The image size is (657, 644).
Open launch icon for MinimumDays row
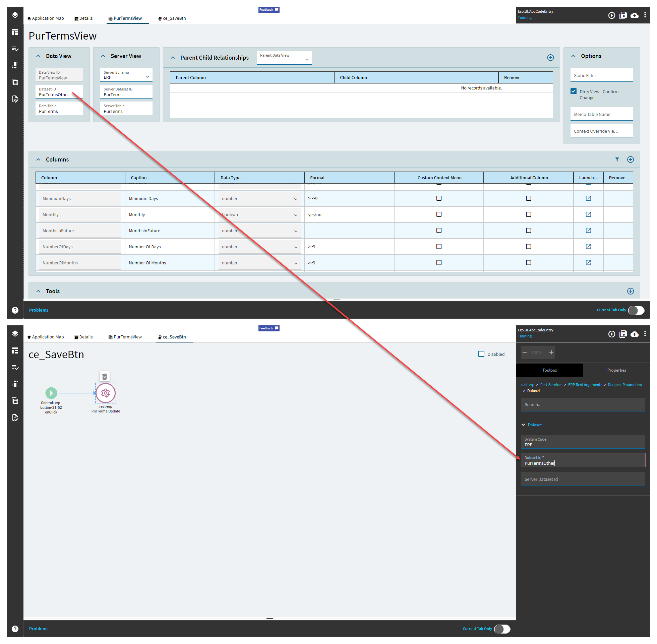point(588,198)
